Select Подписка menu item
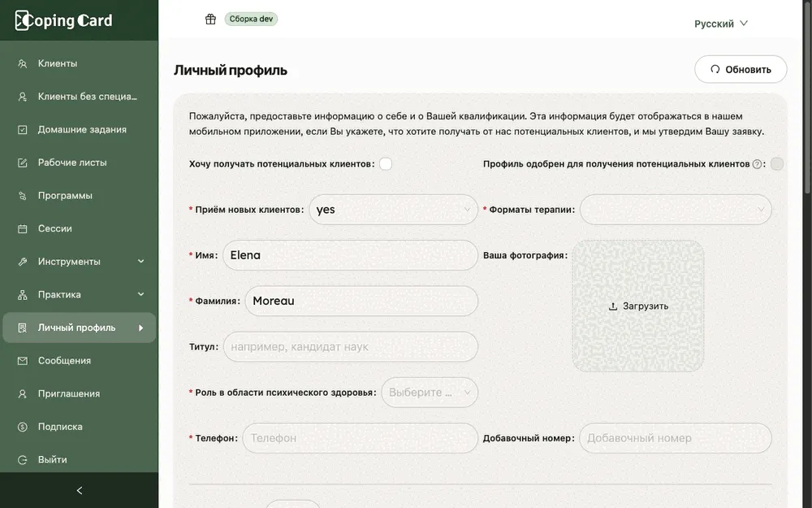Screen dimensions: 812x508 80,427
